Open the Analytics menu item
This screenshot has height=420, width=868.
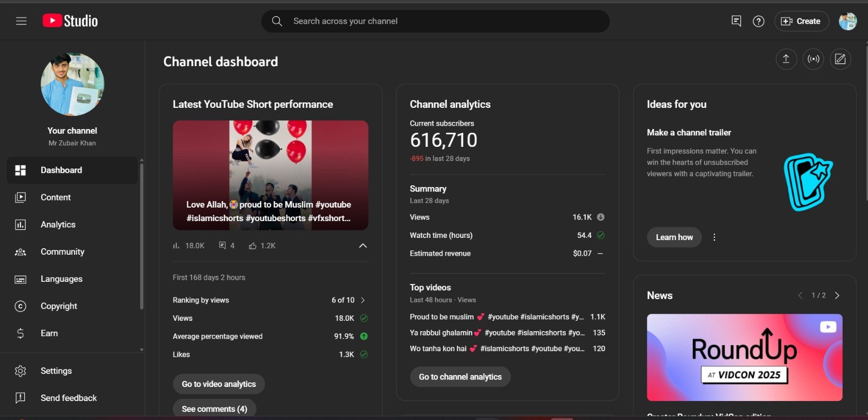coord(72,224)
